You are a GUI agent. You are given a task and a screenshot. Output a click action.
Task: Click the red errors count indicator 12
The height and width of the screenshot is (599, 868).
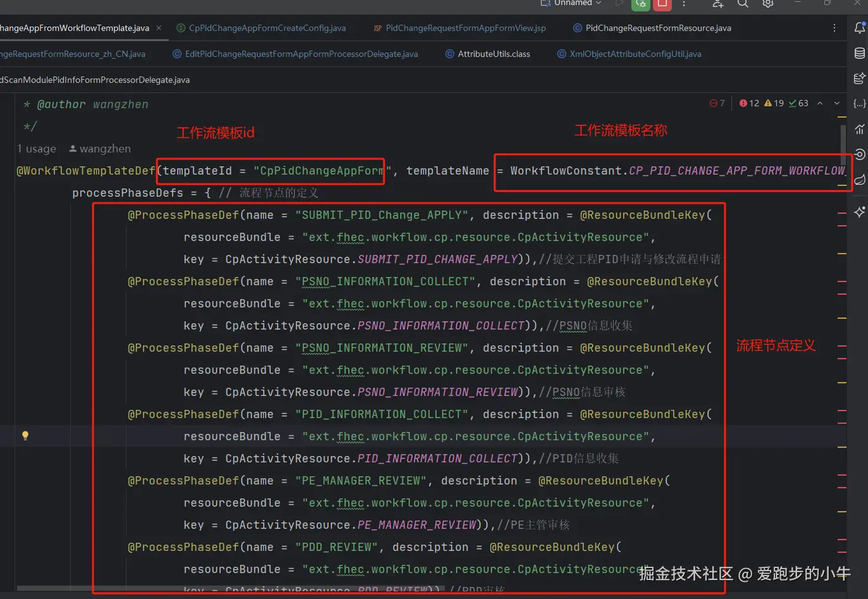(x=749, y=103)
